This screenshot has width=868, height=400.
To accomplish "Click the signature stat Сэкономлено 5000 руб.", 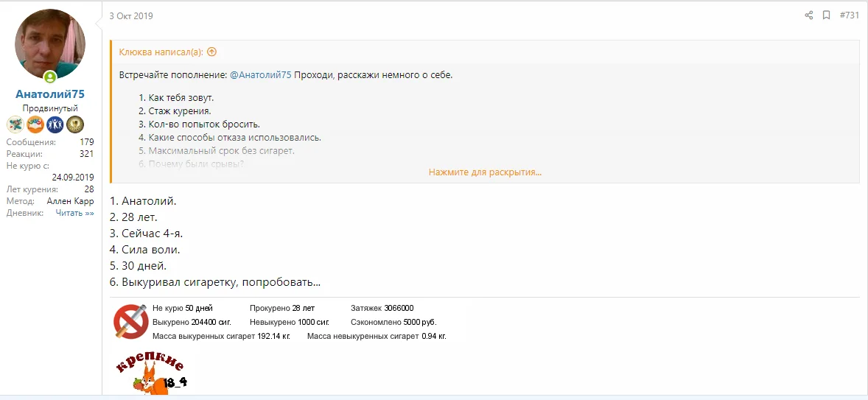I will [393, 322].
